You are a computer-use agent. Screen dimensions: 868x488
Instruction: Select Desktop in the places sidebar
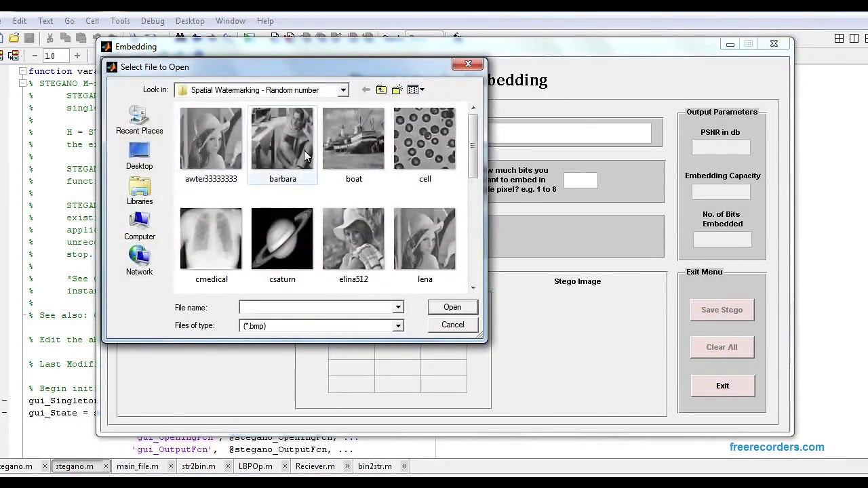(x=139, y=156)
